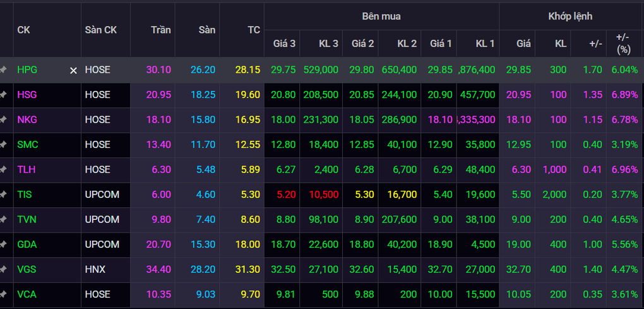Click VCA bid volume 15,500
Screen dimensions: 644x309
(x=481, y=294)
